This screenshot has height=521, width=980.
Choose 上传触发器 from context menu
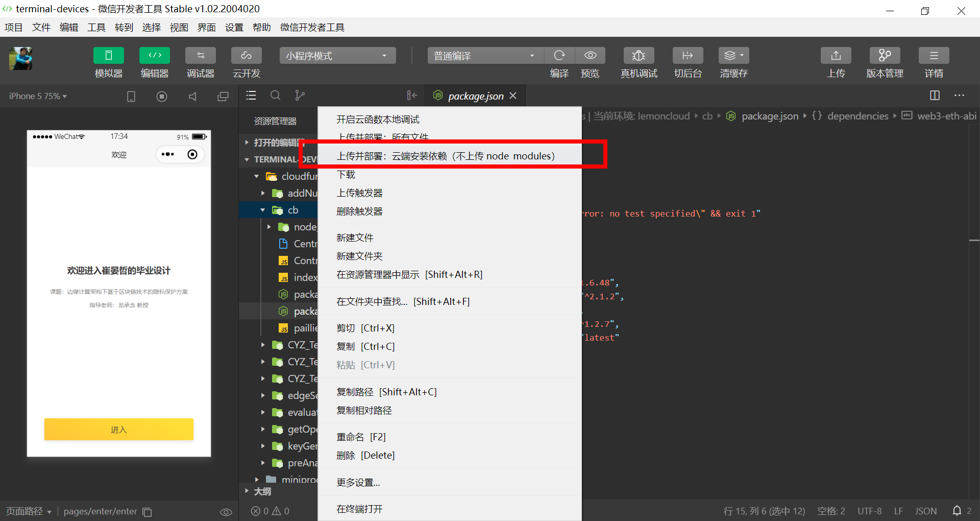click(x=450, y=193)
